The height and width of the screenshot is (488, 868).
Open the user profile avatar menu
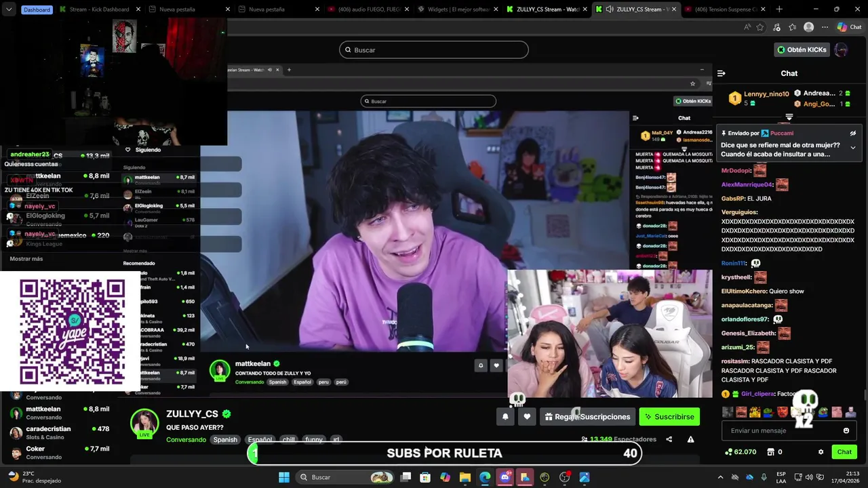click(841, 49)
